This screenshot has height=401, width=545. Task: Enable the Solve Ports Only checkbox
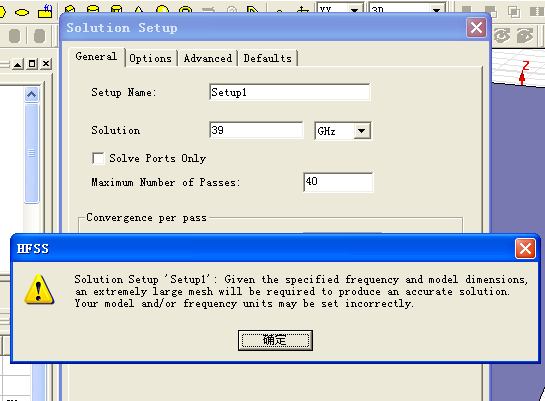pyautogui.click(x=98, y=158)
